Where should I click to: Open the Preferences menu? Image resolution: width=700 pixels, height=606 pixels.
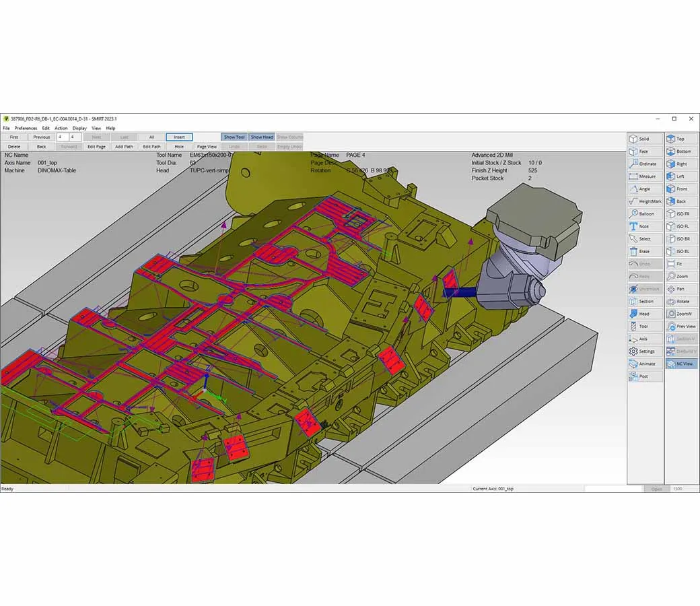(26, 128)
